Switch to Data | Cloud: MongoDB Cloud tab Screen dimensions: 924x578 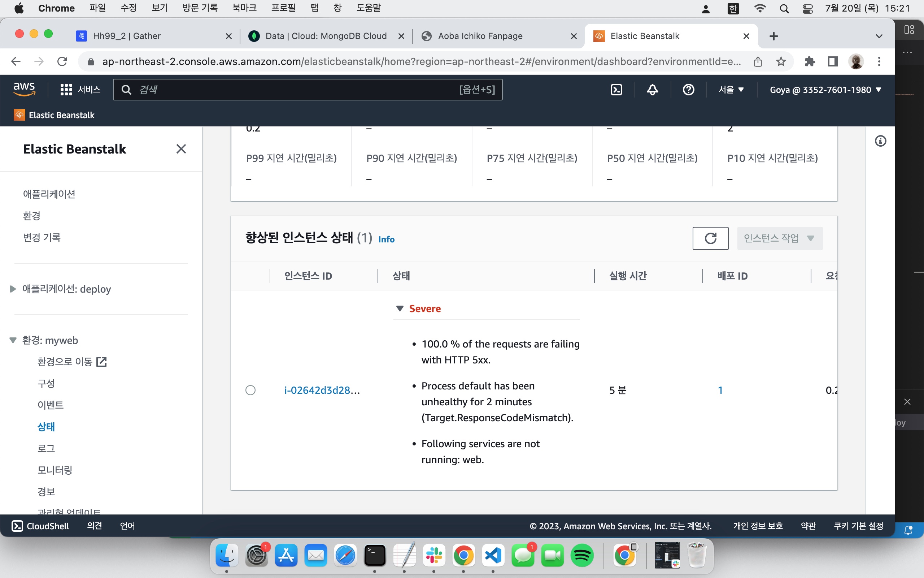pyautogui.click(x=326, y=36)
